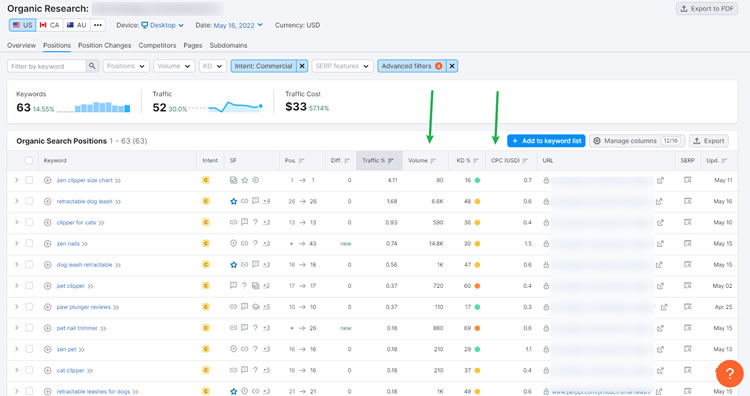Click the featured star icon for 'retractable dog leash'
This screenshot has height=396, width=750.
point(233,201)
